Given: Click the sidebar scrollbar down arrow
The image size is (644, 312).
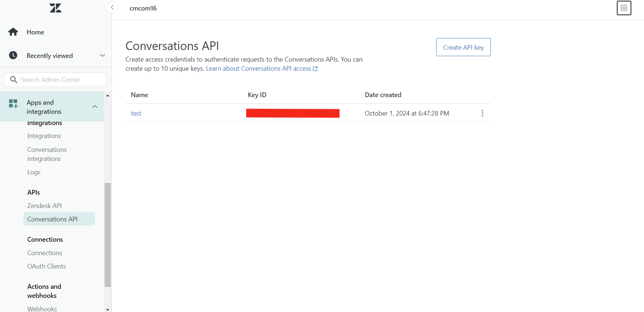Looking at the screenshot, I should 108,309.
